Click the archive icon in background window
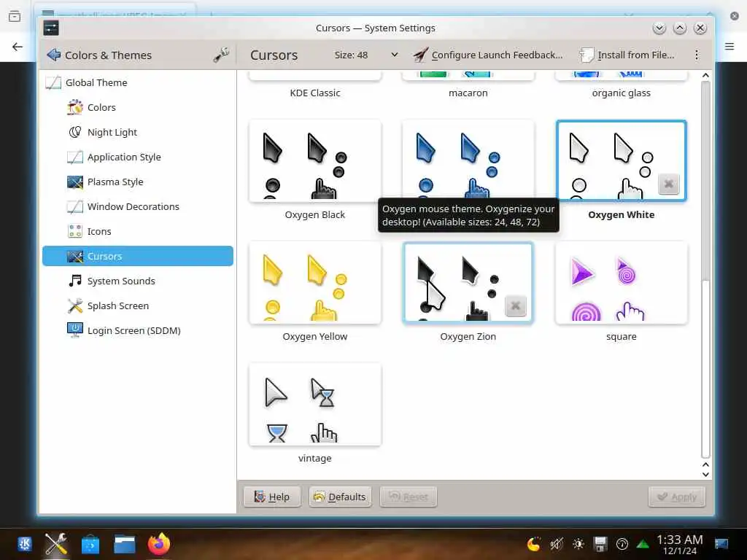This screenshot has height=560, width=747. pyautogui.click(x=15, y=17)
